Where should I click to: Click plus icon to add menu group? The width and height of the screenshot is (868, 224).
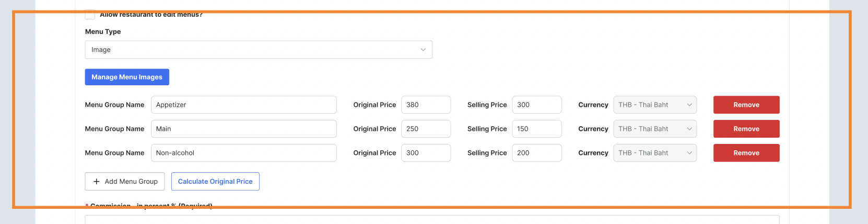(x=97, y=182)
